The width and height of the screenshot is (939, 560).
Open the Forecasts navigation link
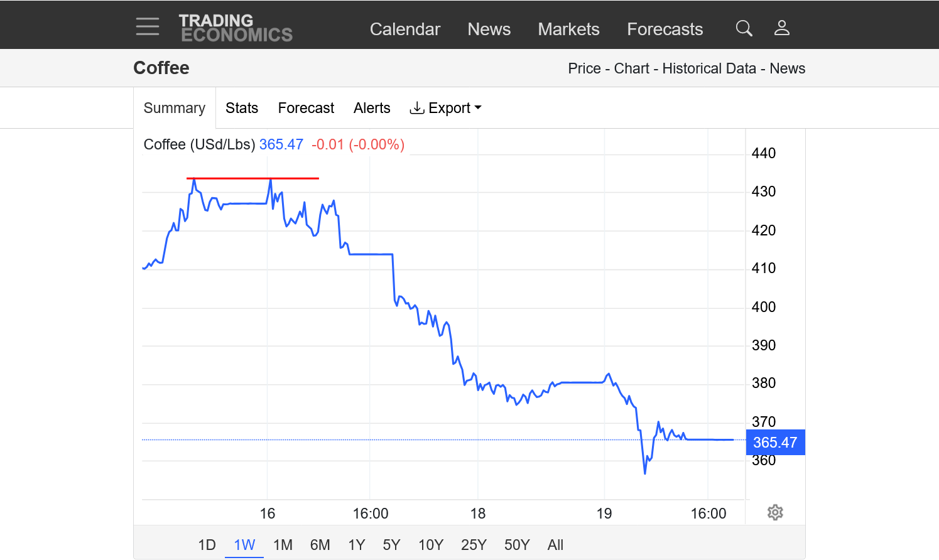[x=665, y=29]
